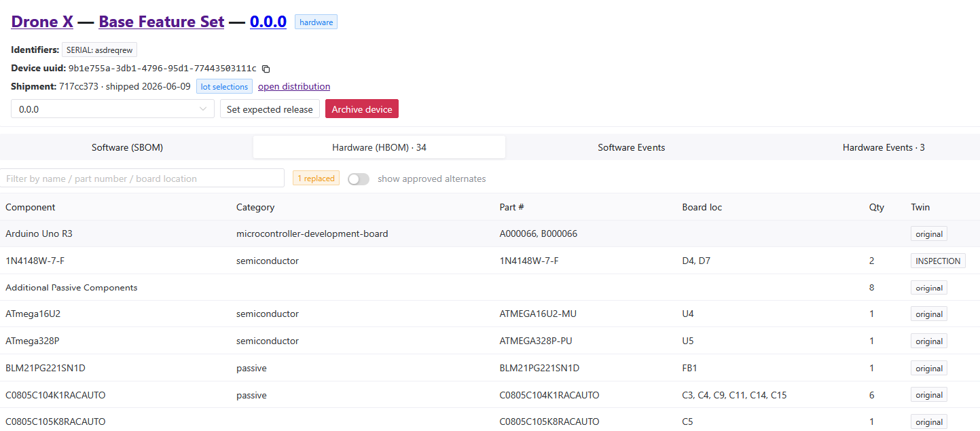Open the 0.0.0 release dropdown

coord(113,109)
